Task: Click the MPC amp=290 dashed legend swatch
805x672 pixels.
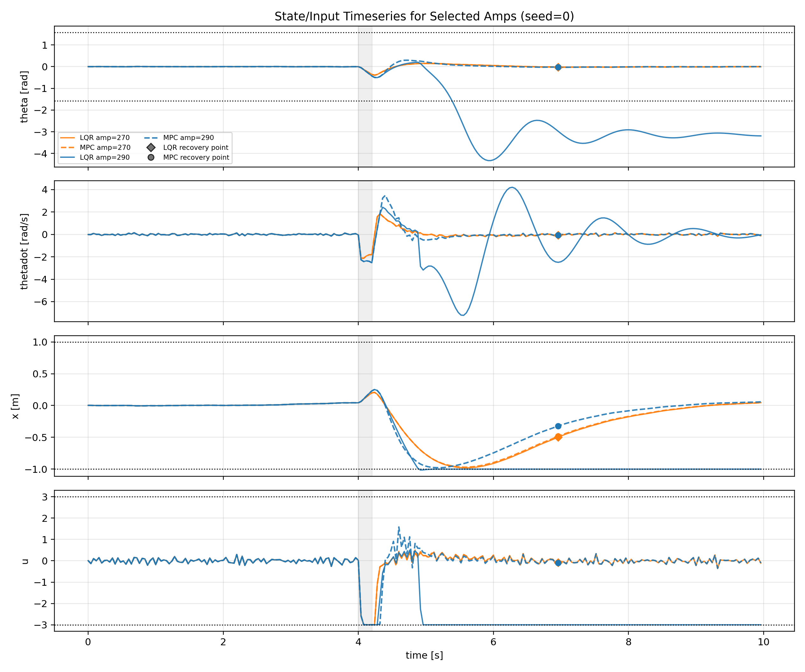Action: coord(151,138)
